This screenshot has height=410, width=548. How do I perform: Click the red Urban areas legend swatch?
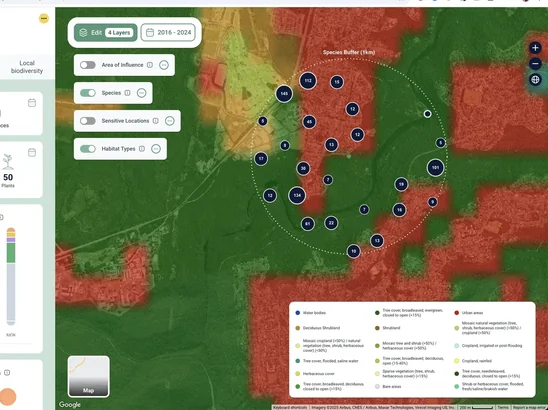tap(456, 313)
